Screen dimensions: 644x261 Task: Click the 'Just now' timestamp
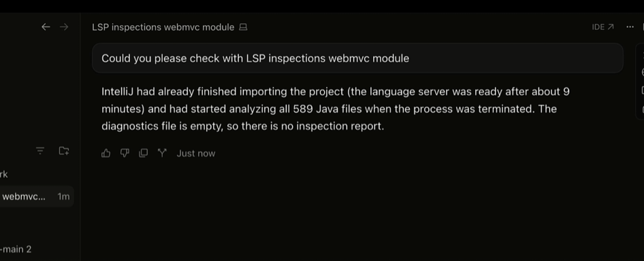click(x=196, y=154)
